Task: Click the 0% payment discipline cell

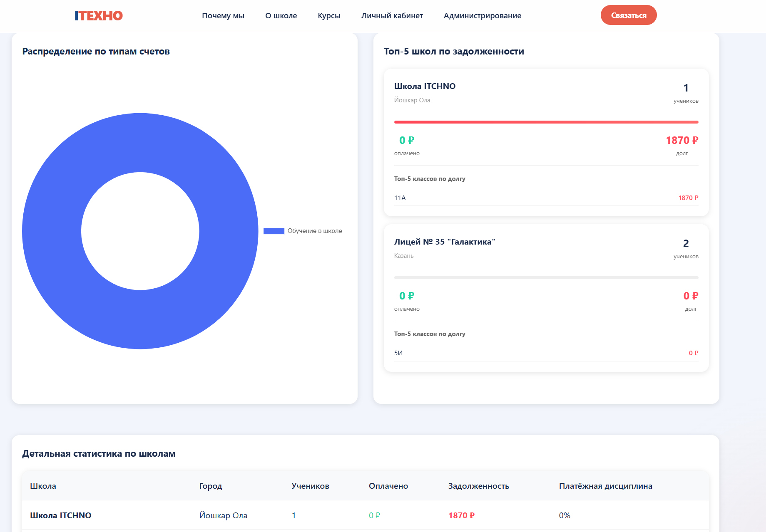Action: [565, 515]
